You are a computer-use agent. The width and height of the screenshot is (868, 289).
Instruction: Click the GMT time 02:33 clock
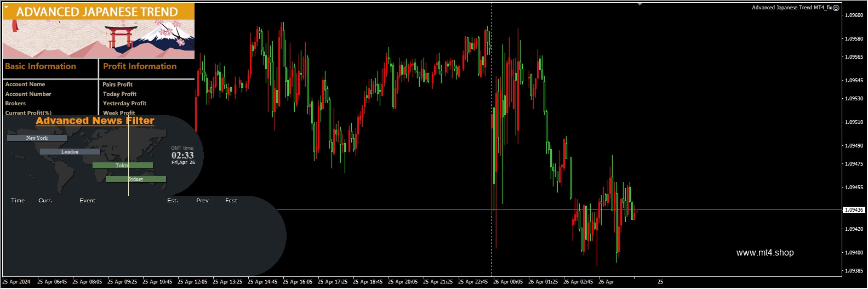pyautogui.click(x=182, y=156)
